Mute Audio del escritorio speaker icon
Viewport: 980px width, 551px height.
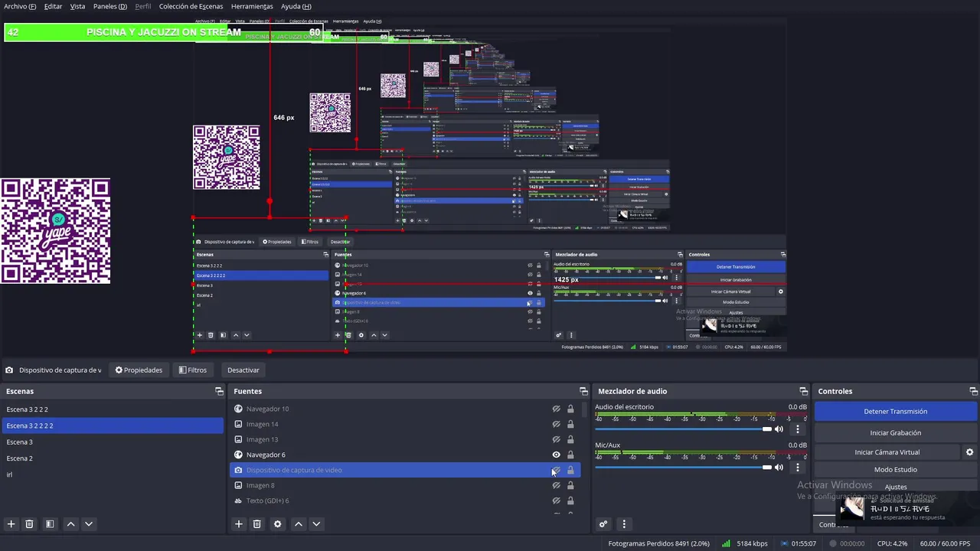[x=779, y=429]
